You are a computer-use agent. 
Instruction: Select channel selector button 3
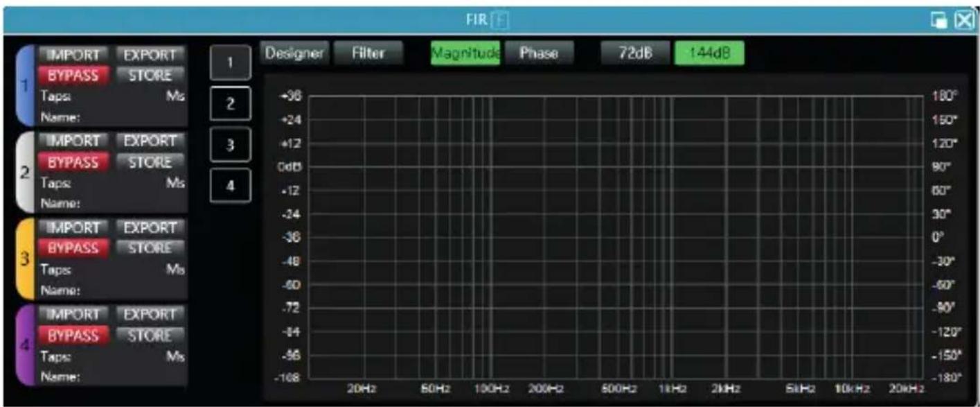click(x=230, y=144)
